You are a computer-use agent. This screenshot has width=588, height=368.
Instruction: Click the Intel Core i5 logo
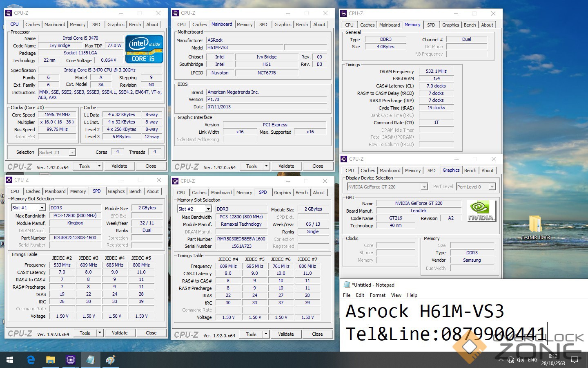pyautogui.click(x=144, y=49)
